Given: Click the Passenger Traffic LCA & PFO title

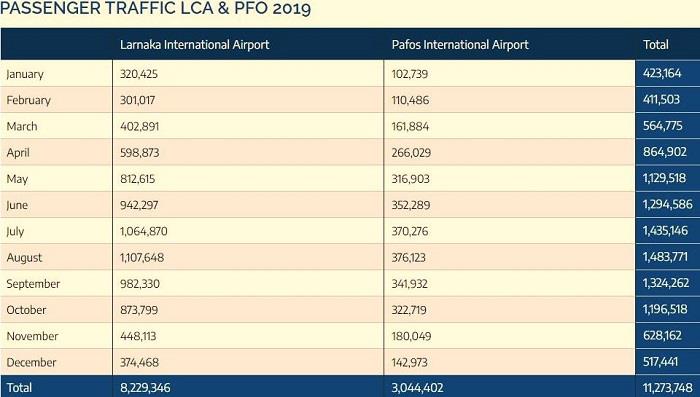Looking at the screenshot, I should coord(155,8).
